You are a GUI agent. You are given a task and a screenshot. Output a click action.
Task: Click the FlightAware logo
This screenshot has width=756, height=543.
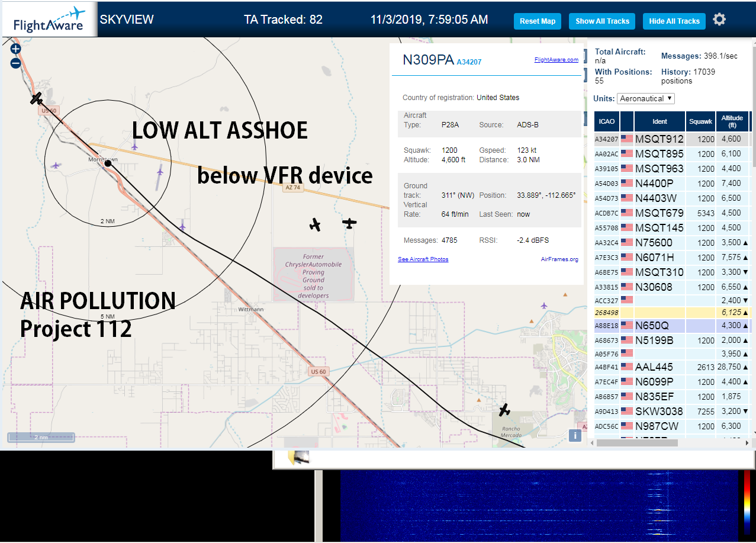(x=49, y=20)
